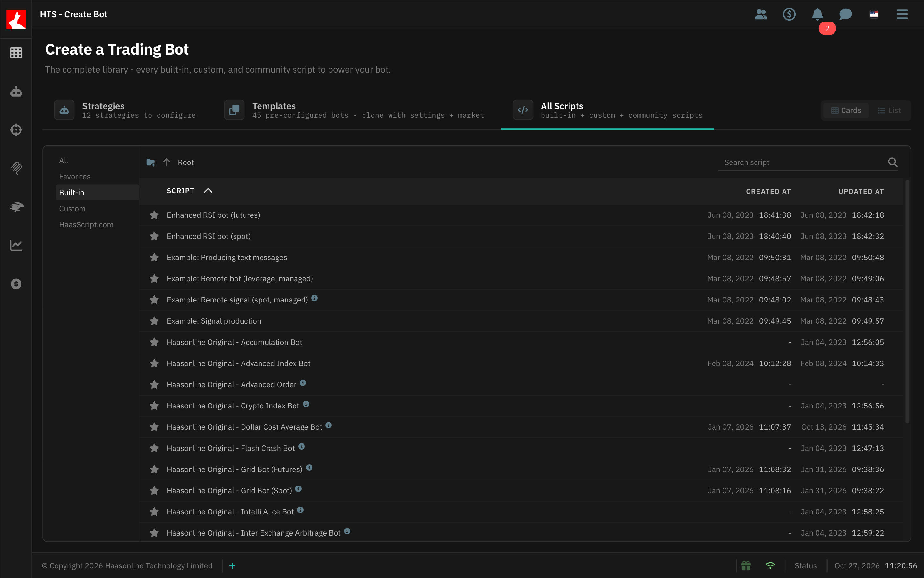
Task: Toggle star for Accumulation Bot row
Action: coord(154,342)
